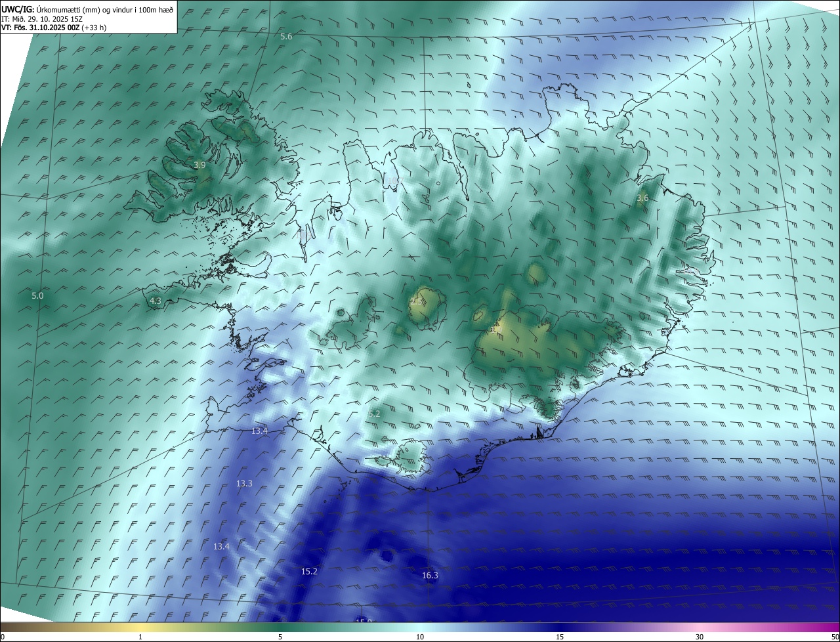This screenshot has width=840, height=642.
Task: Click the yellow band of the colour bar
Action: (140, 627)
